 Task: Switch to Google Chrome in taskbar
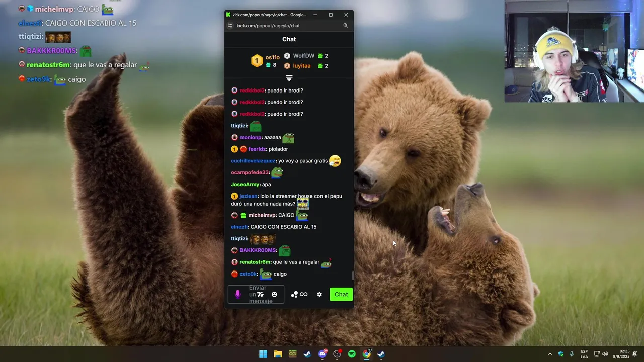367,354
